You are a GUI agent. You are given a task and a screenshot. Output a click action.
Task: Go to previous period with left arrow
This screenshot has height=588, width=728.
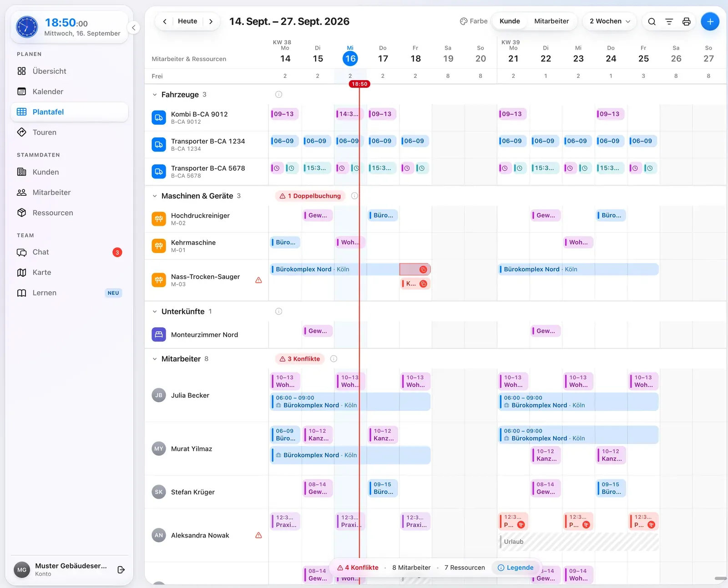(x=165, y=21)
